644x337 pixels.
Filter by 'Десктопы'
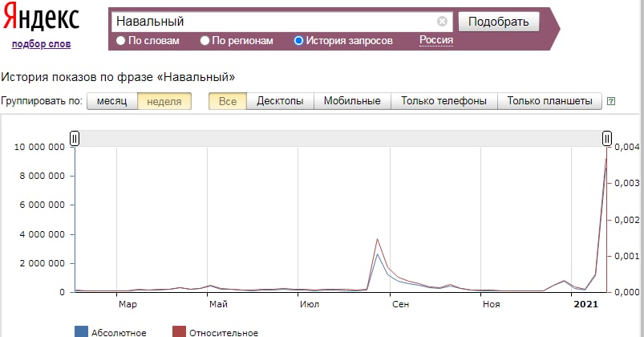(280, 101)
